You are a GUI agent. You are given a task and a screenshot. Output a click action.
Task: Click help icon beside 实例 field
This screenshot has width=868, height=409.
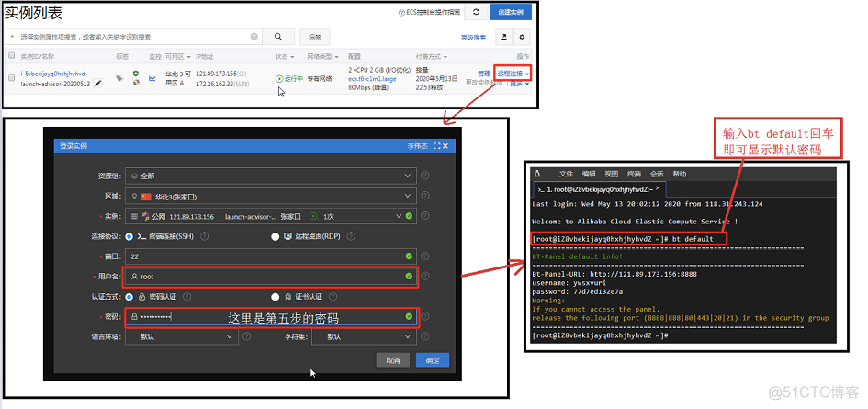(425, 216)
